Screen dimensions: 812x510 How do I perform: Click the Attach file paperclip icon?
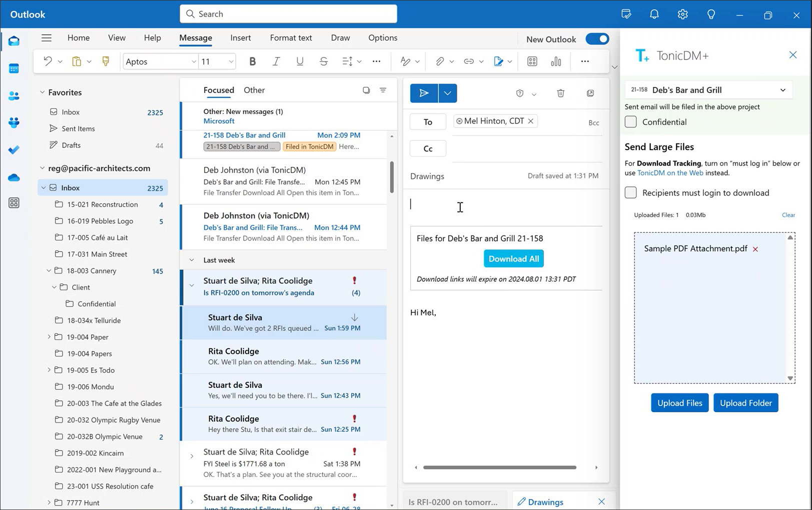pyautogui.click(x=439, y=61)
